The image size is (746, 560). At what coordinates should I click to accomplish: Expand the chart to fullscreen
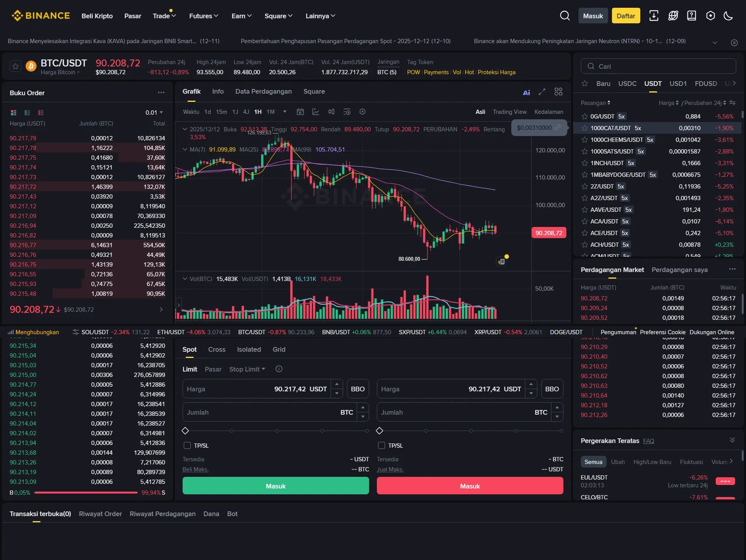coord(542,92)
